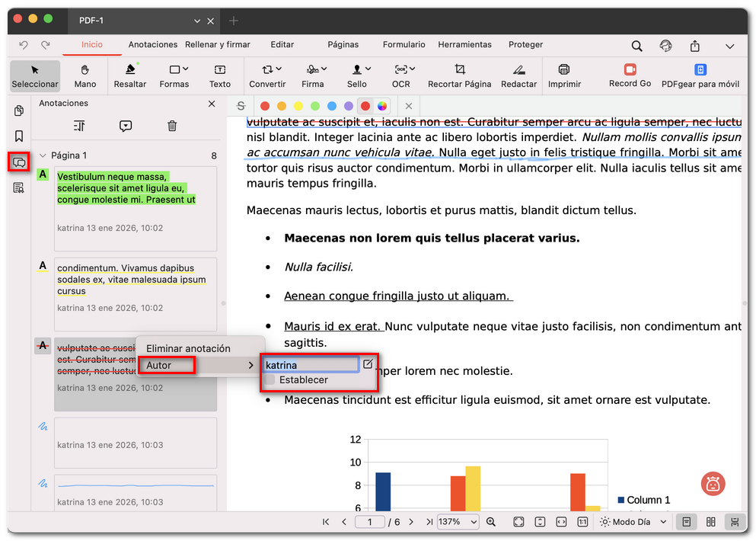Open the bookmarks sidebar panel
This screenshot has height=541, width=756.
tap(19, 136)
